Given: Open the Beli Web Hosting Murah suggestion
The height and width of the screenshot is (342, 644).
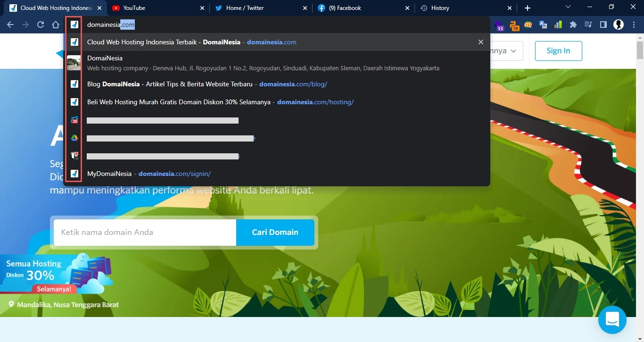Looking at the screenshot, I should 277,102.
